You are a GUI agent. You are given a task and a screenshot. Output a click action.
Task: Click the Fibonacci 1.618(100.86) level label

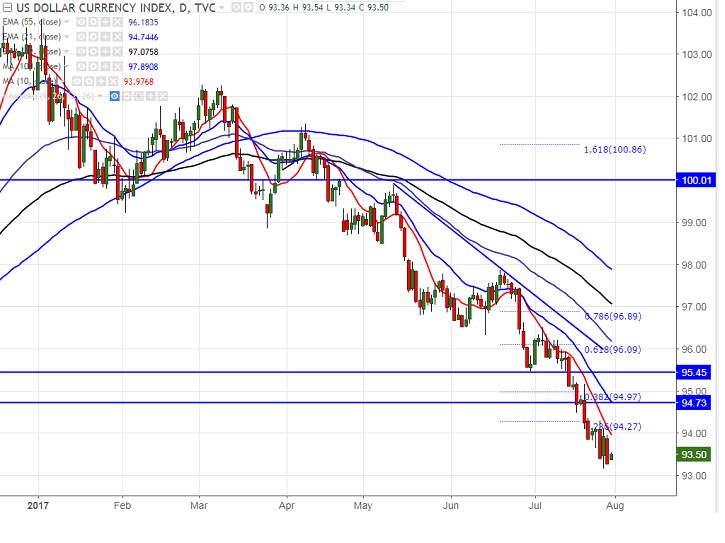[x=615, y=149]
